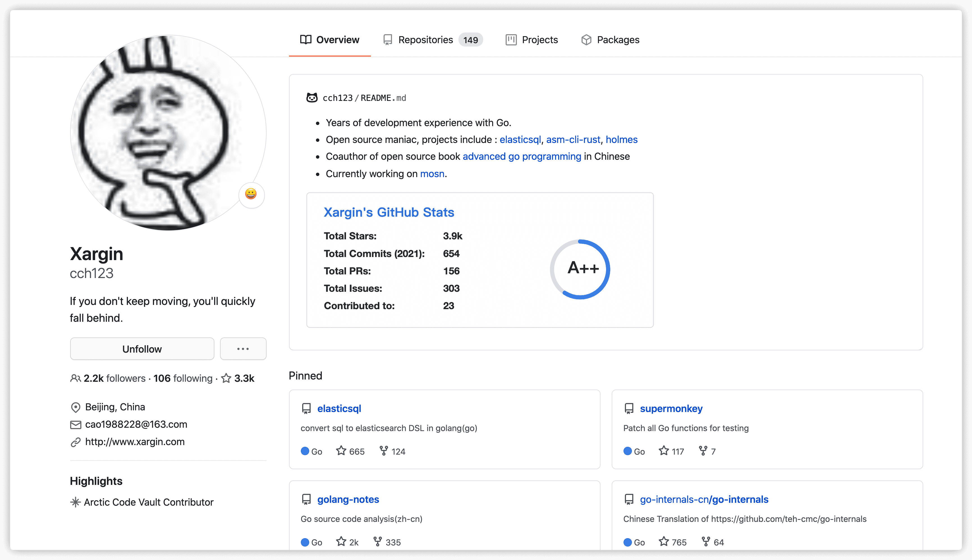Open the Packages tab
Viewport: 972px width, 560px height.
click(610, 40)
